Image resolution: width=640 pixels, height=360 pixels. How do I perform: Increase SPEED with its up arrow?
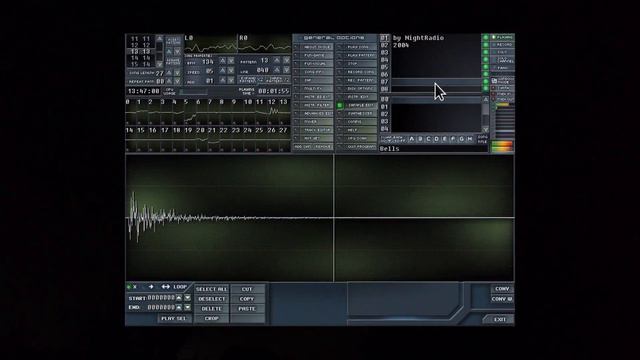click(x=222, y=71)
